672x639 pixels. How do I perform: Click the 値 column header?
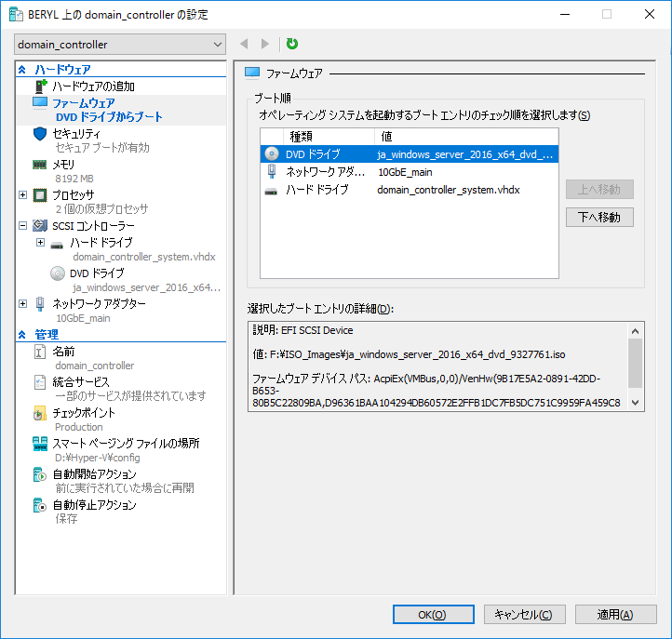pyautogui.click(x=466, y=137)
